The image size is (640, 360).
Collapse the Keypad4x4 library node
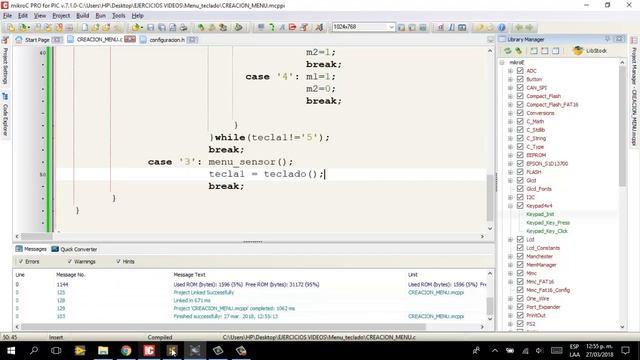[x=510, y=206]
